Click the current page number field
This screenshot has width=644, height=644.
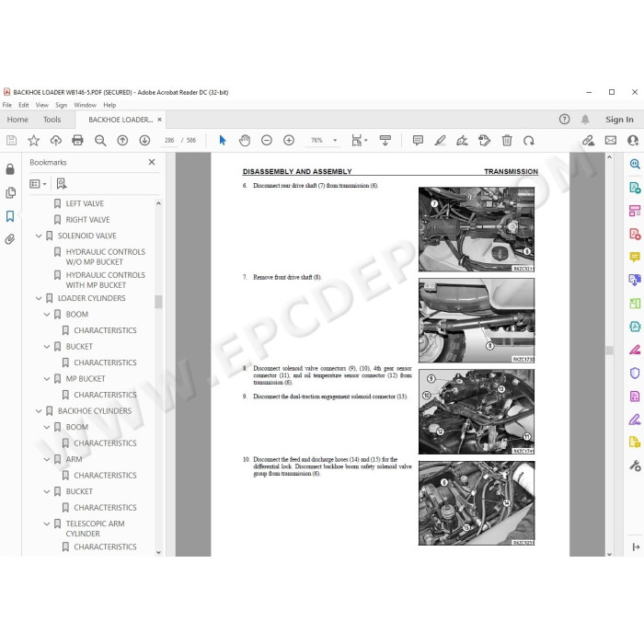click(x=169, y=141)
